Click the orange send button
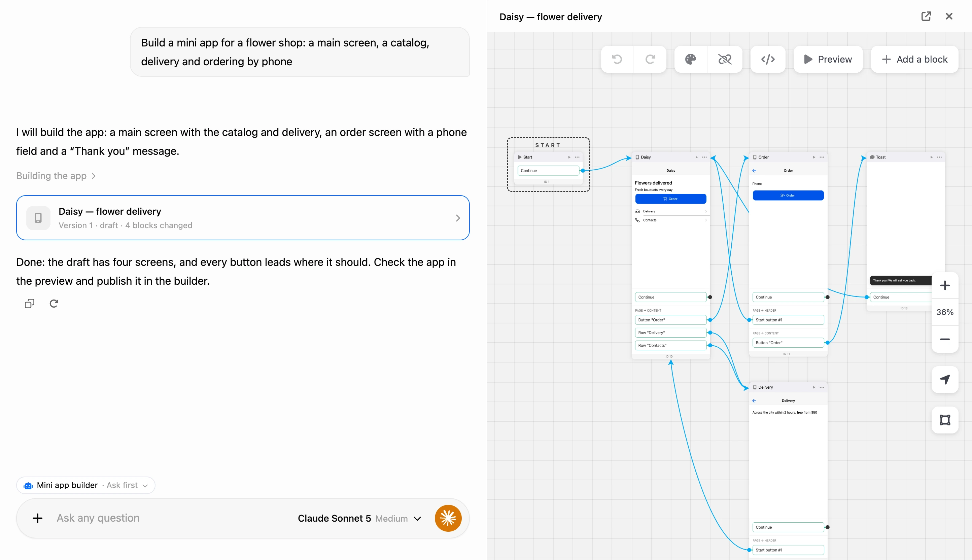The width and height of the screenshot is (972, 560). point(448,518)
